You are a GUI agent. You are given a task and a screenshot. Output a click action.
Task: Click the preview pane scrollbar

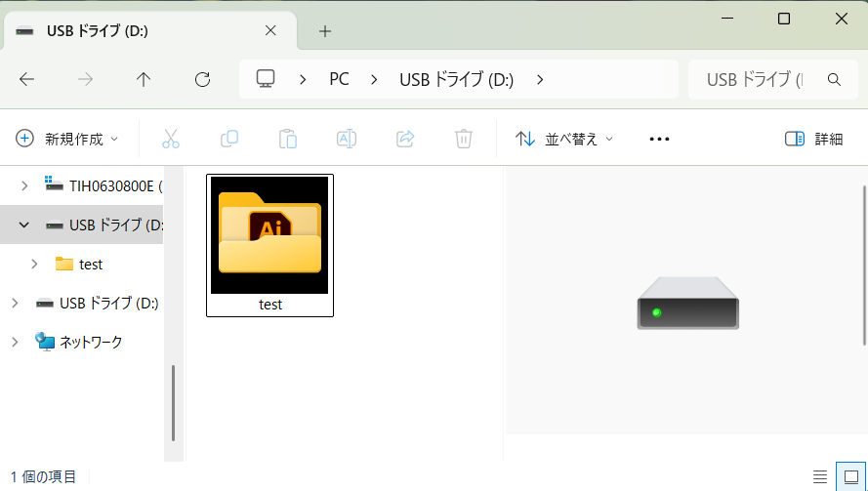865,266
